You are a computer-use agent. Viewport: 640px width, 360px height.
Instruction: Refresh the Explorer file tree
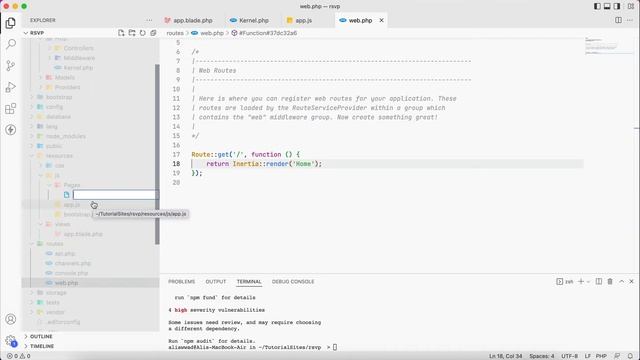(142, 33)
